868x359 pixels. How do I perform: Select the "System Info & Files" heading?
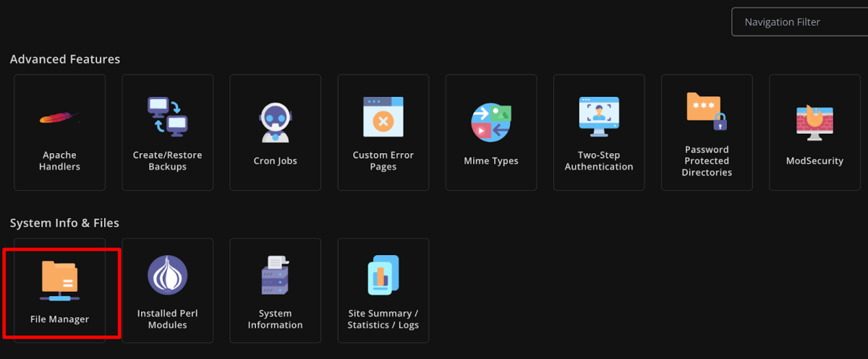[64, 223]
